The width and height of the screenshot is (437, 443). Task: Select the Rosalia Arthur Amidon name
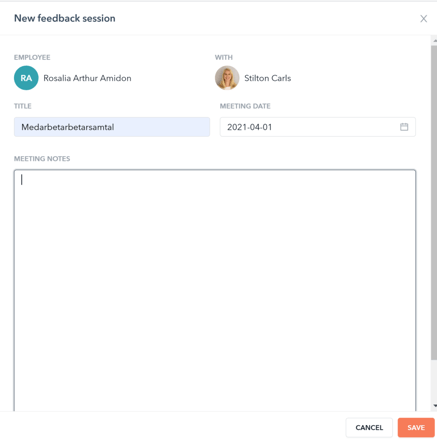tap(87, 78)
